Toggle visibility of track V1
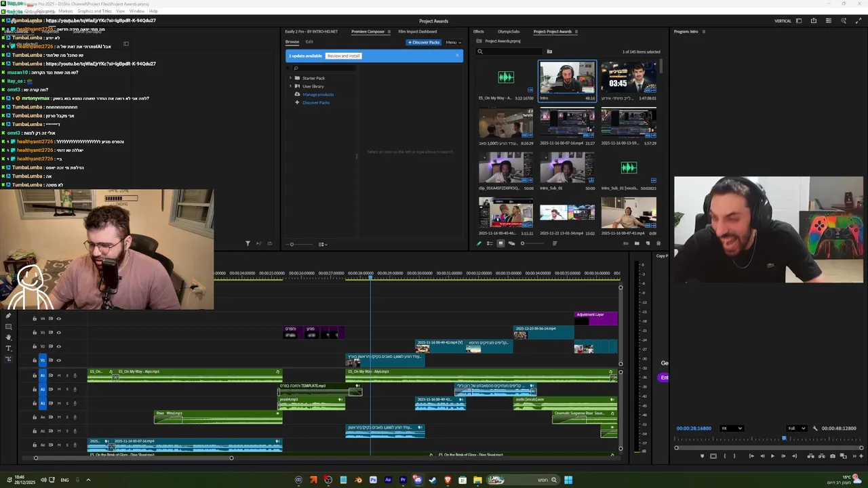 point(59,360)
